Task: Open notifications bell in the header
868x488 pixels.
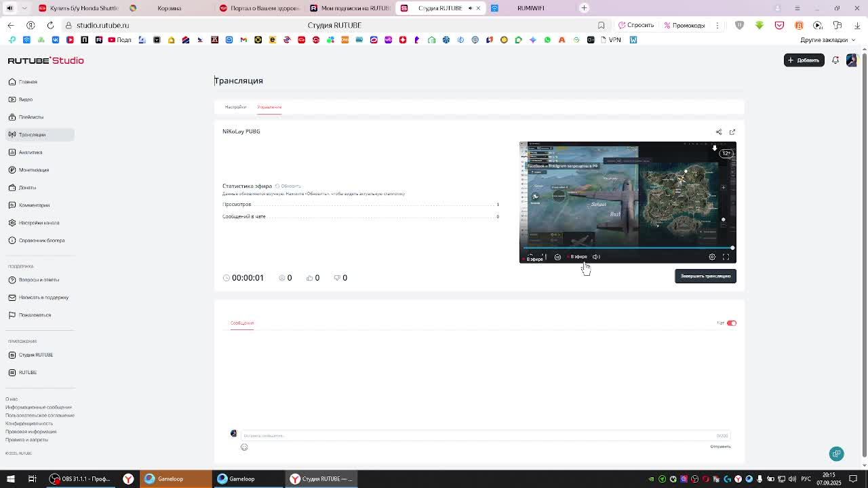Action: 835,60
